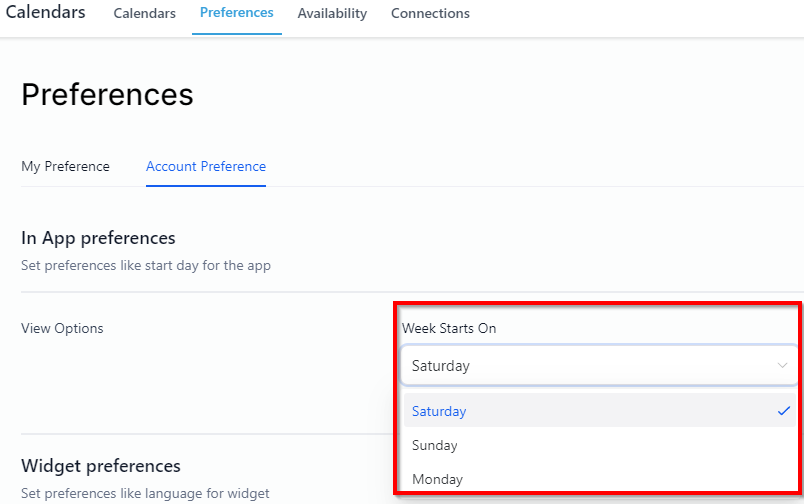804x504 pixels.
Task: Select the Preferences tab in top navigation
Action: (236, 13)
